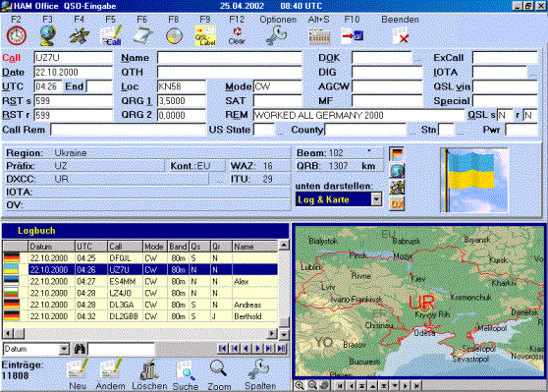Click the logbook horizontal scrollbar right arrow

point(272,334)
